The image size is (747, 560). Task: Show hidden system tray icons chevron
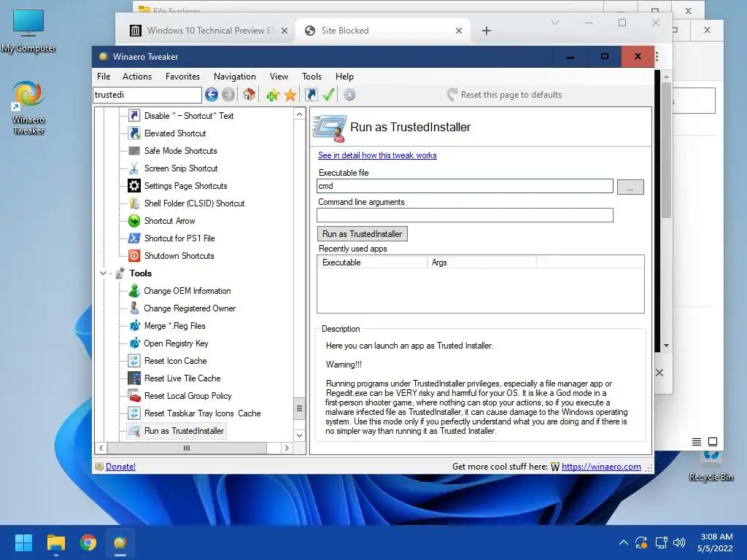click(x=623, y=542)
